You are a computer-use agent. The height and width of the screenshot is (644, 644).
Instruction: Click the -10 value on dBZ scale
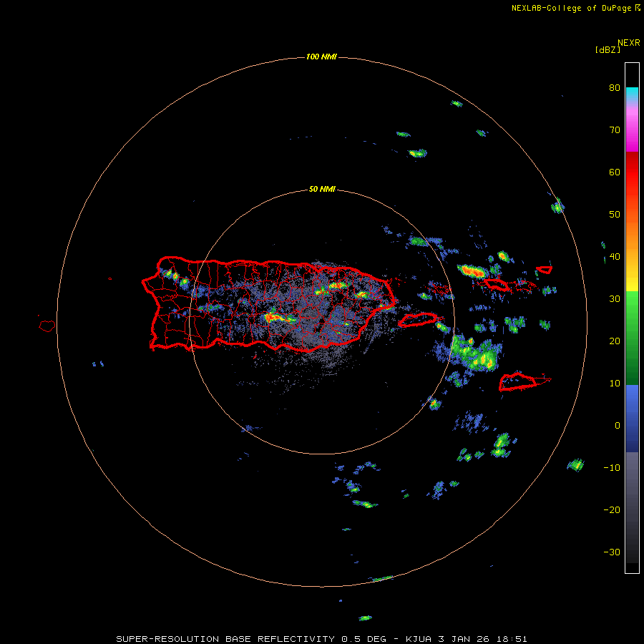[612, 468]
